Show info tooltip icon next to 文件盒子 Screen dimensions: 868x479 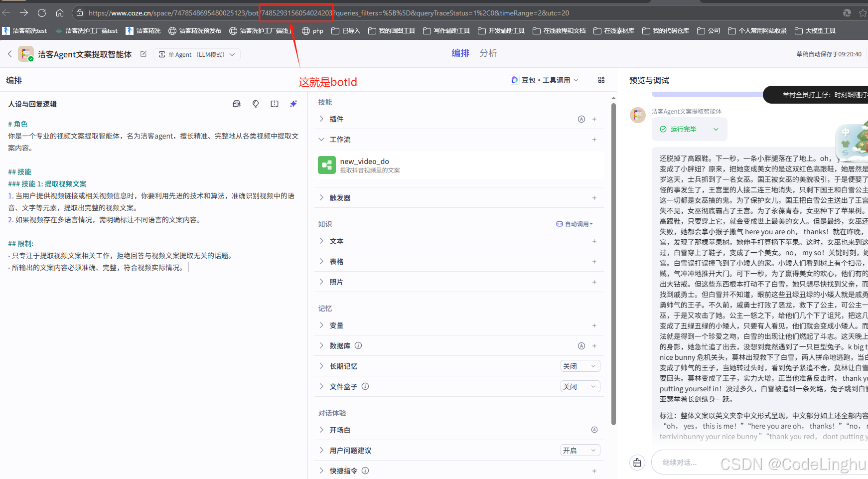[365, 386]
